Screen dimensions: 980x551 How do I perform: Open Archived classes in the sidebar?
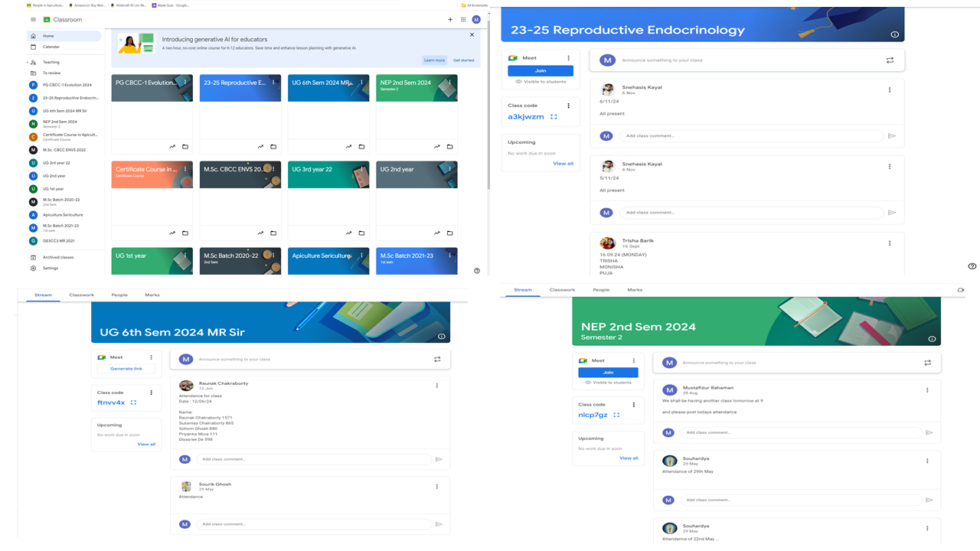(58, 257)
